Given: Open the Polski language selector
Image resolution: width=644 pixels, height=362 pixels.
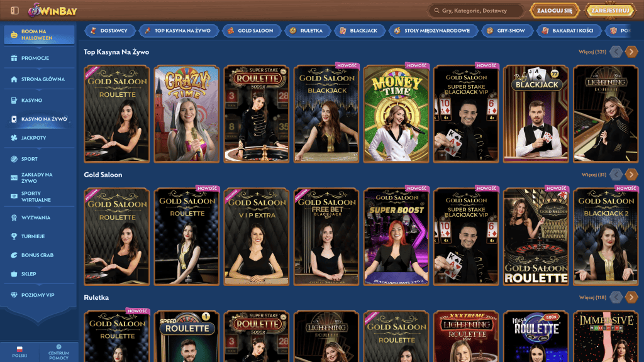Looking at the screenshot, I should 19,351.
